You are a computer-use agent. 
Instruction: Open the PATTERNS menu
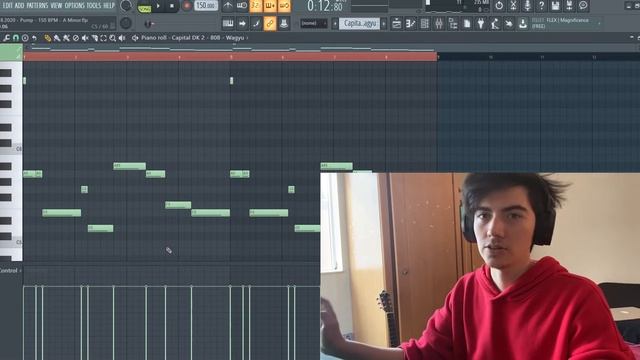[38, 5]
